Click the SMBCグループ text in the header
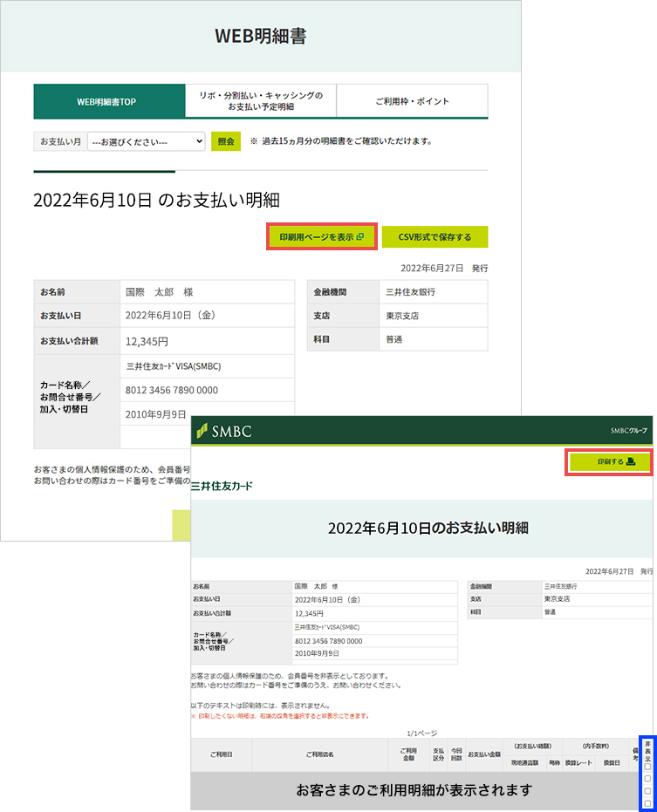This screenshot has width=657, height=812. point(628,431)
